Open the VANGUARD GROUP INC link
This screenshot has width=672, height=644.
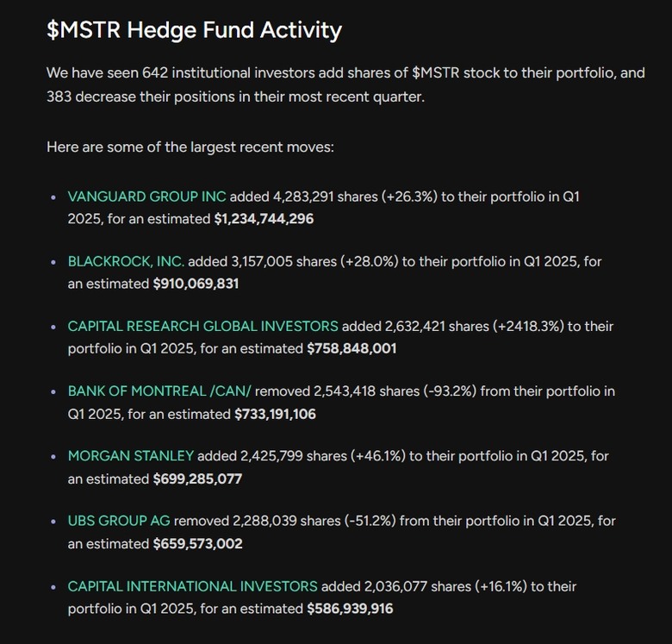point(146,197)
